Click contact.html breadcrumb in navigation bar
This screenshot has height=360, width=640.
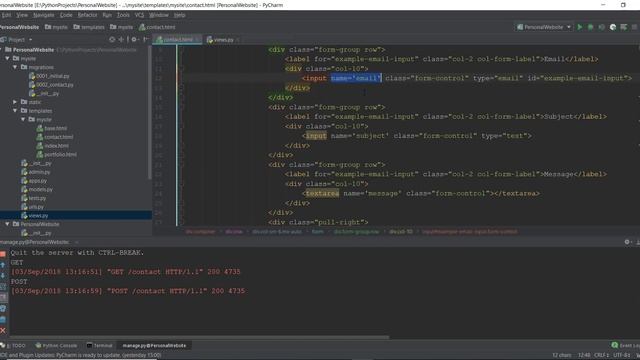[x=157, y=27]
